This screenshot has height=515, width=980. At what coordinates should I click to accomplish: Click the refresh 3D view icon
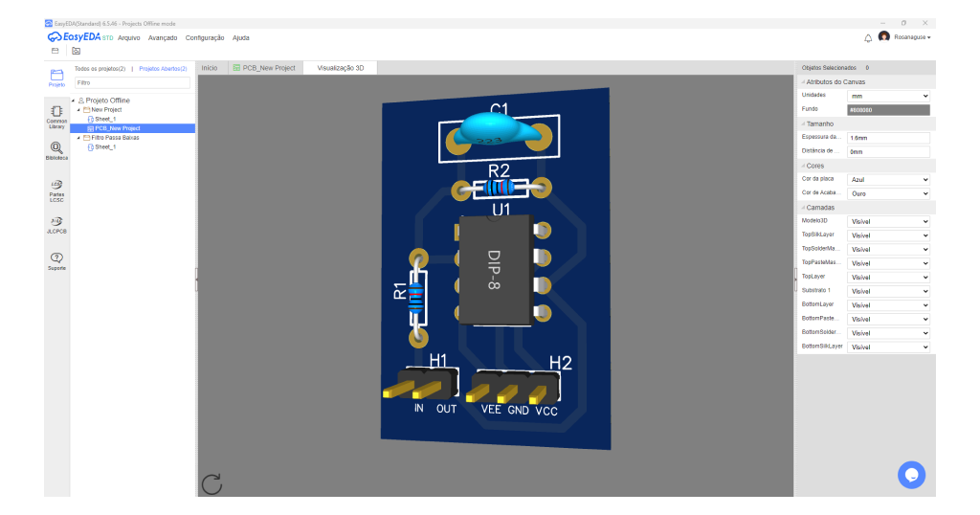[212, 483]
